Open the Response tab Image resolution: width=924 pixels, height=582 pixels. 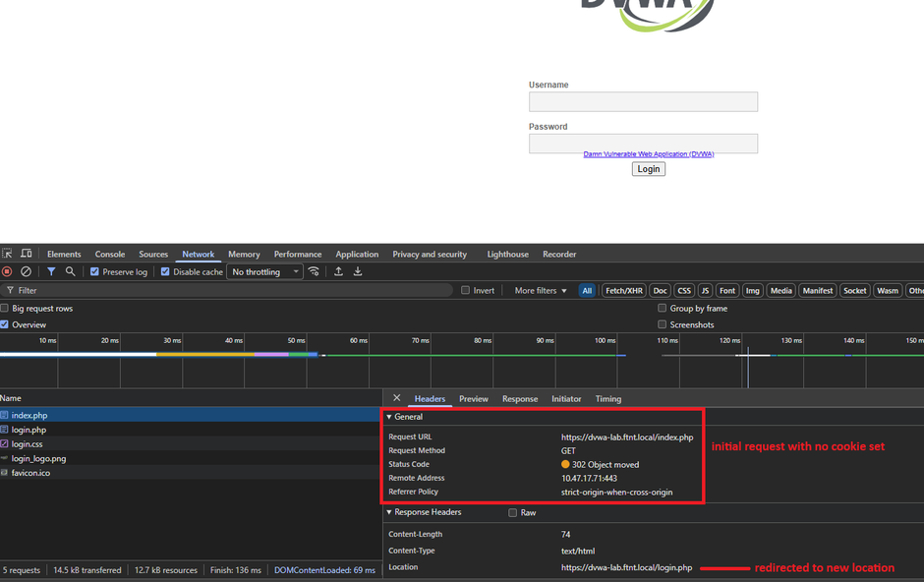[519, 399]
